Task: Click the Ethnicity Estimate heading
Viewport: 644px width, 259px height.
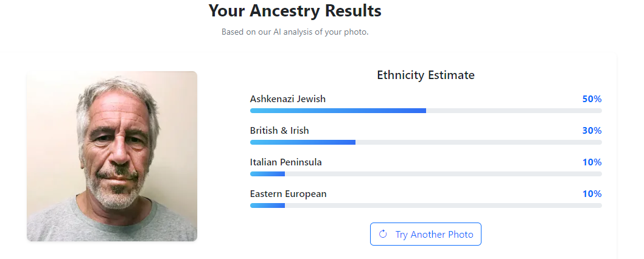Action: (x=425, y=75)
